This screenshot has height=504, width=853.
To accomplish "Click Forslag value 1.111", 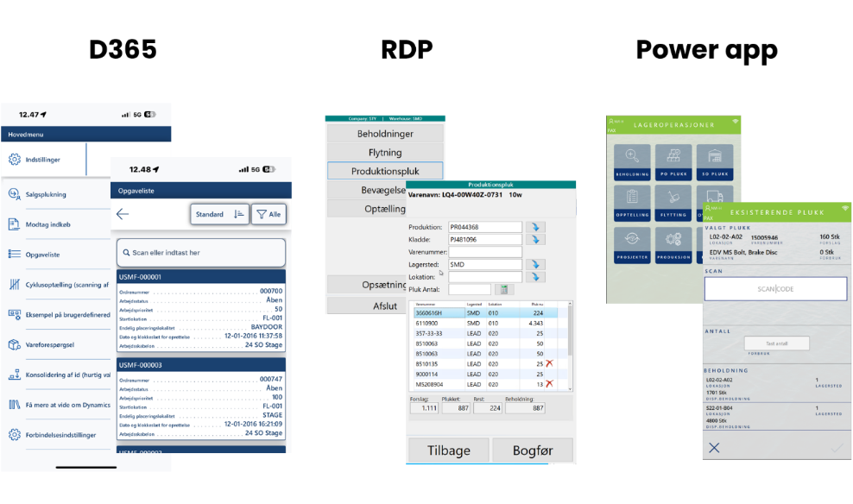I will pos(424,407).
